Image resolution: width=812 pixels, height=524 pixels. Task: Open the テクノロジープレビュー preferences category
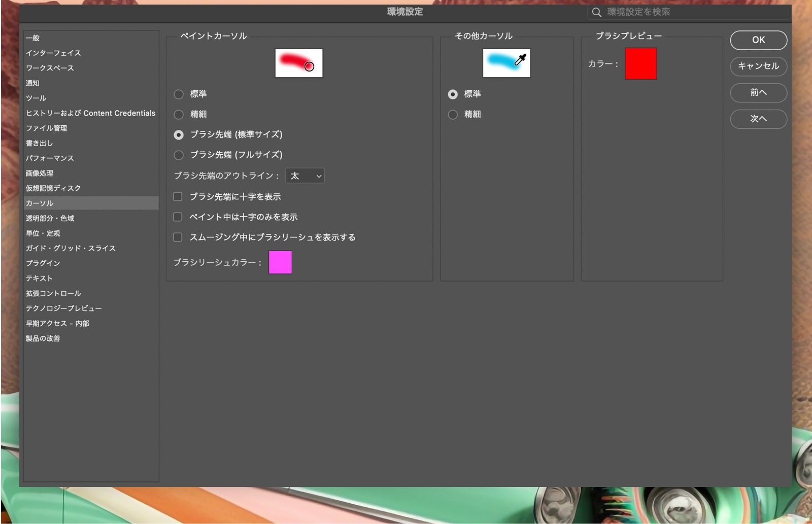91,308
